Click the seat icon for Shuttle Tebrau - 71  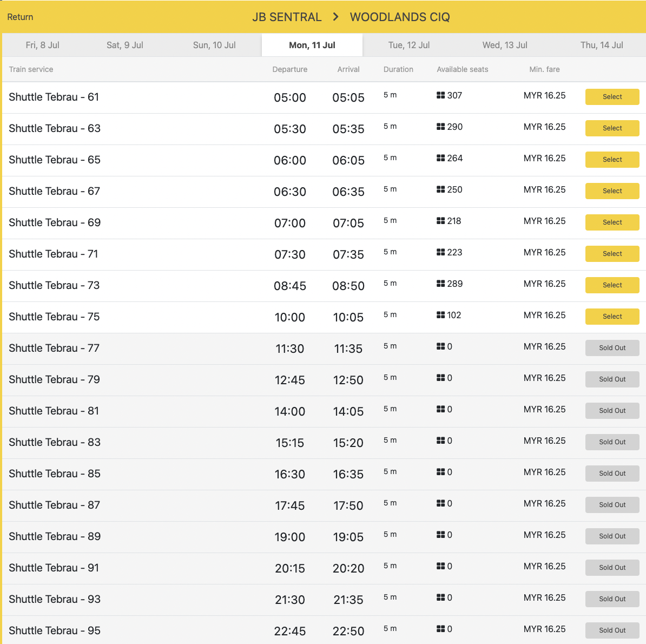440,252
